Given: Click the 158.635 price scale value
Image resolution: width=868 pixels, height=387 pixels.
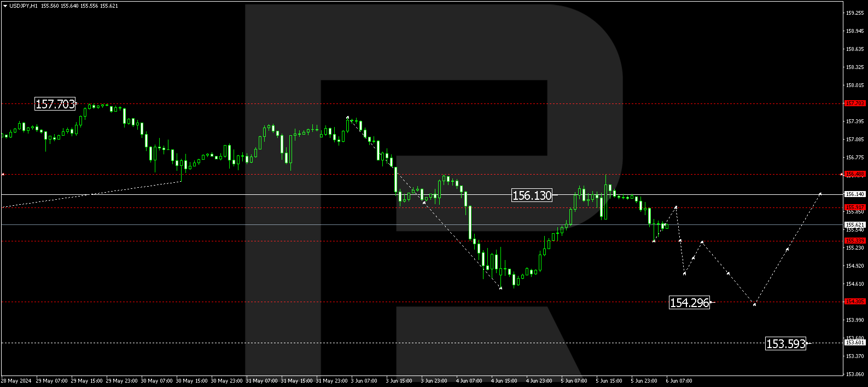Looking at the screenshot, I should 855,49.
